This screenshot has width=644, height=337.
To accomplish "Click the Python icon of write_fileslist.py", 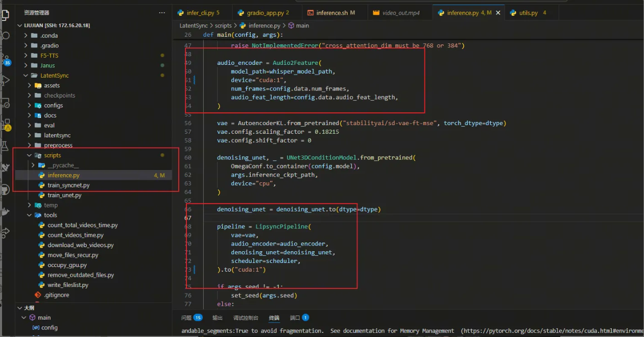I will (42, 285).
